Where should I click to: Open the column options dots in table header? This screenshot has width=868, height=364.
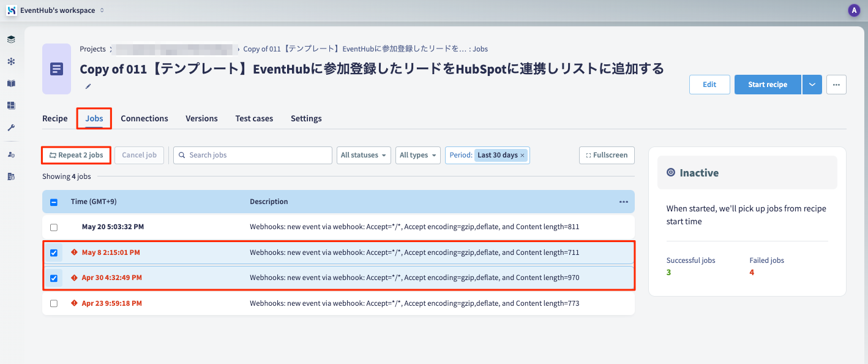[624, 202]
